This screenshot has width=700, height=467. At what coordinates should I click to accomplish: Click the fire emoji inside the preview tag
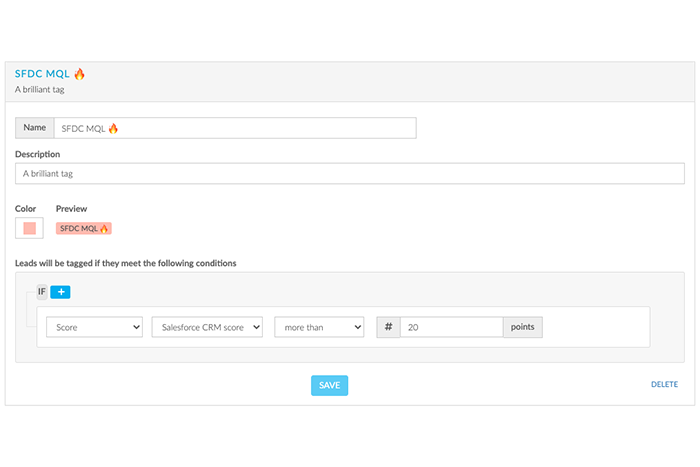[104, 228]
